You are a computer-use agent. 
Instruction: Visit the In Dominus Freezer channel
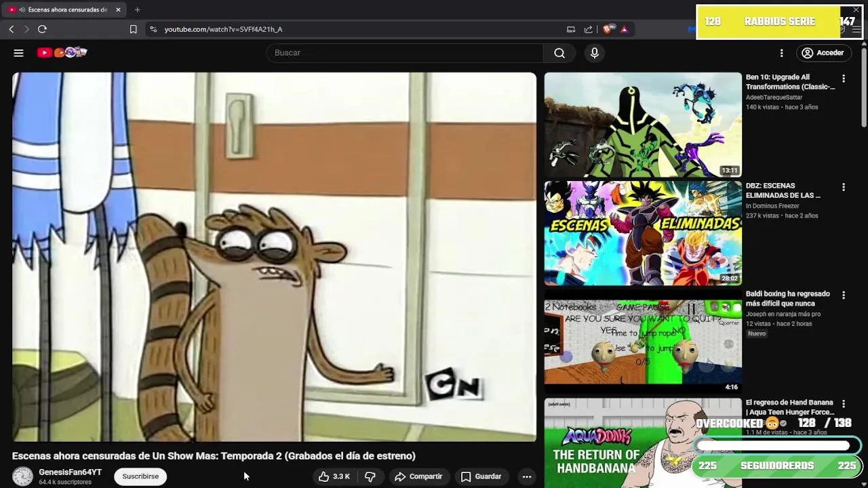(x=772, y=206)
